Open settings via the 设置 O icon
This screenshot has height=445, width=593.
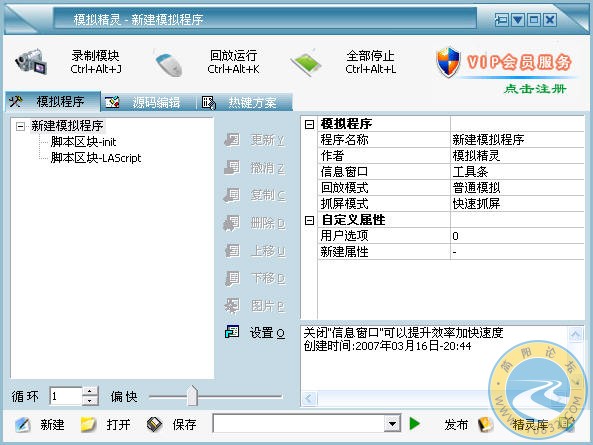pos(232,332)
